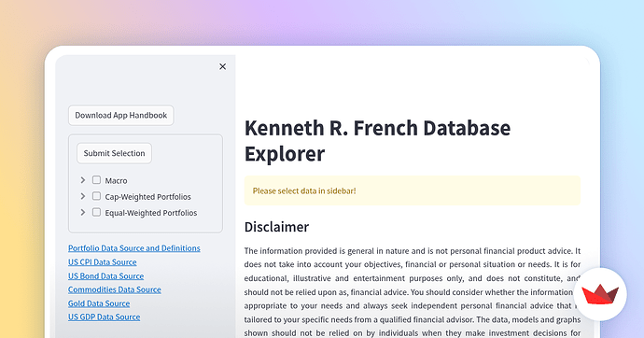This screenshot has height=338, width=644.
Task: Expand the Macro tree node arrow
Action: tap(82, 180)
